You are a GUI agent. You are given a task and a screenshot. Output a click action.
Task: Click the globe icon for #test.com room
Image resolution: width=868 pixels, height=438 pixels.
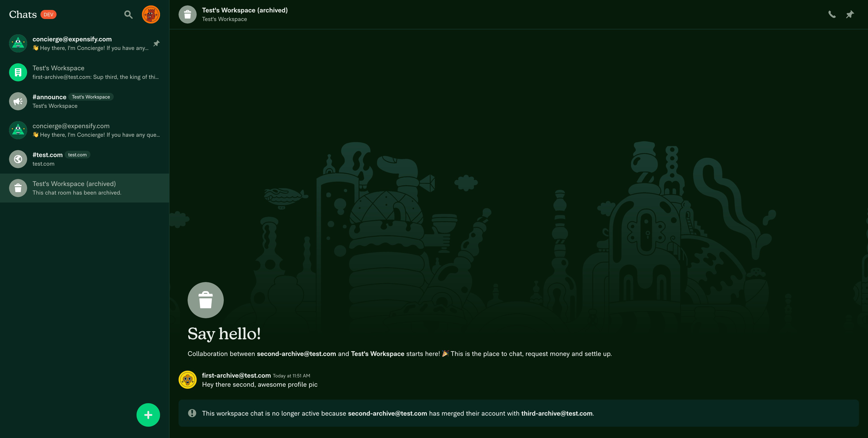tap(18, 159)
